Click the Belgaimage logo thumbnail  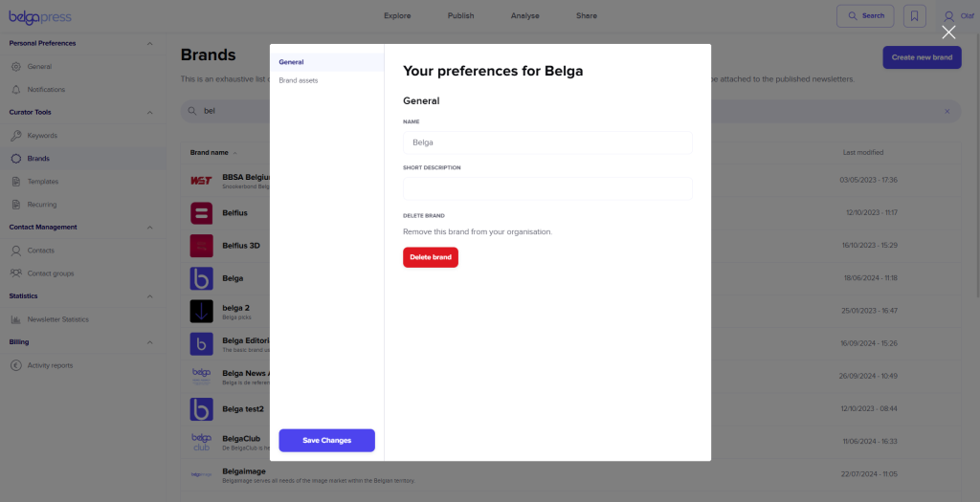click(201, 474)
